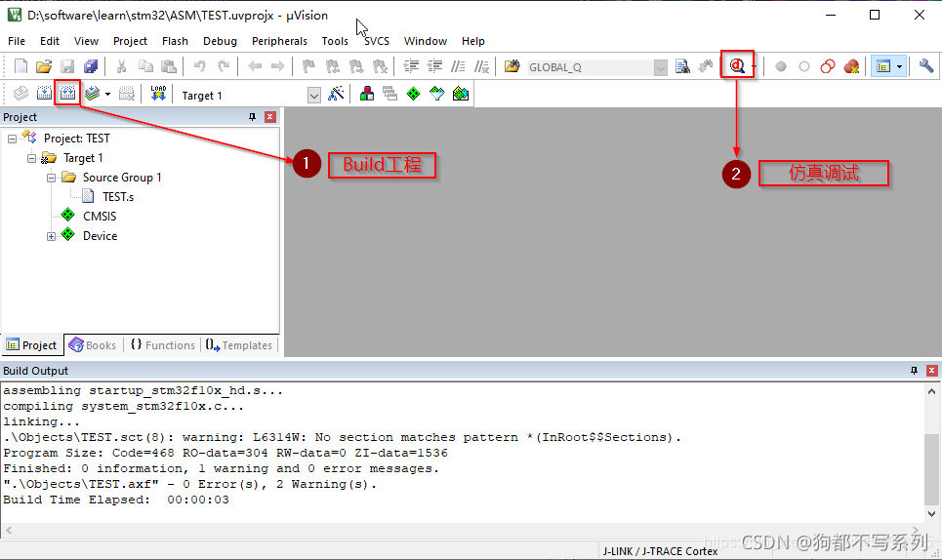The height and width of the screenshot is (560, 942).
Task: Open the batch build dropdown arrow
Action: (107, 95)
